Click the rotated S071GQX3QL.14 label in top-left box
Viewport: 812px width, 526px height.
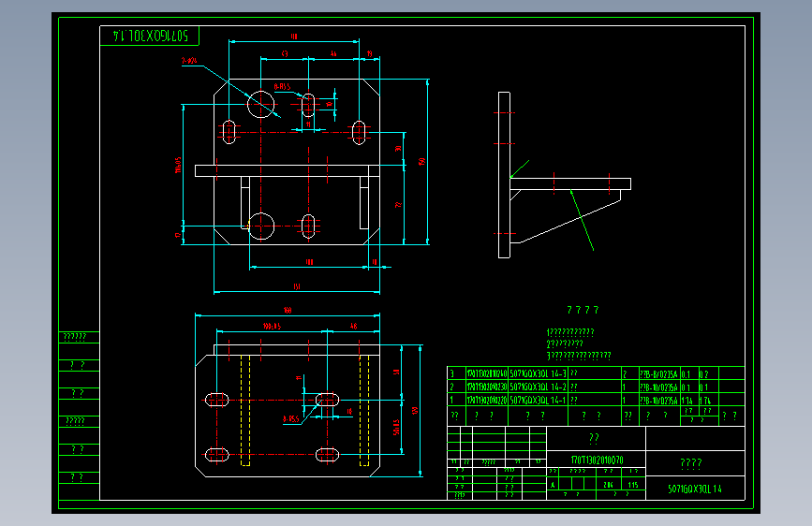[150, 36]
